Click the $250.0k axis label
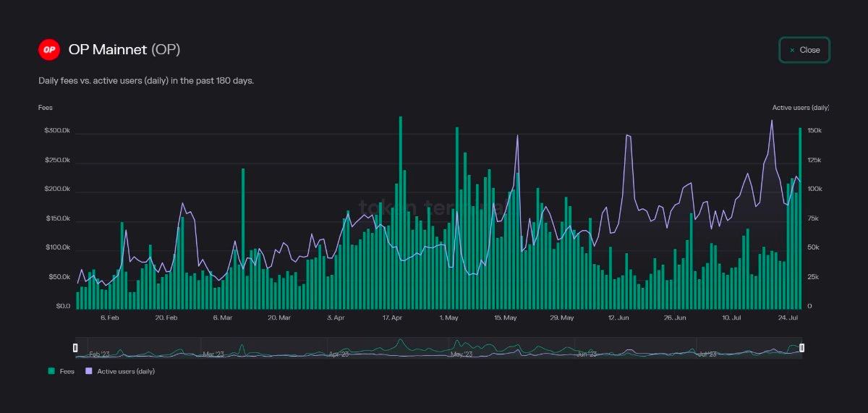 57,160
